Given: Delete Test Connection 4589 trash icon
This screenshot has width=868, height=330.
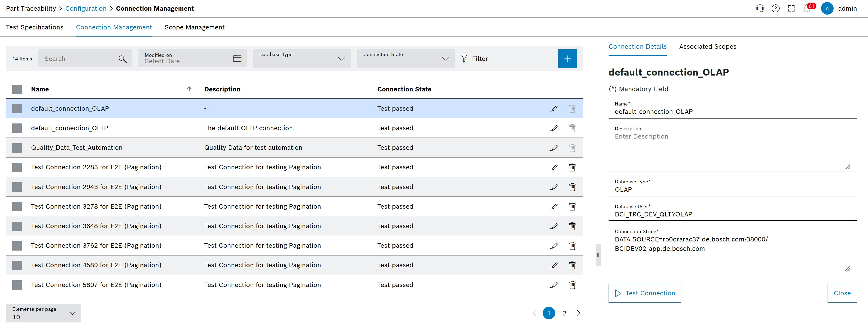Looking at the screenshot, I should point(572,265).
